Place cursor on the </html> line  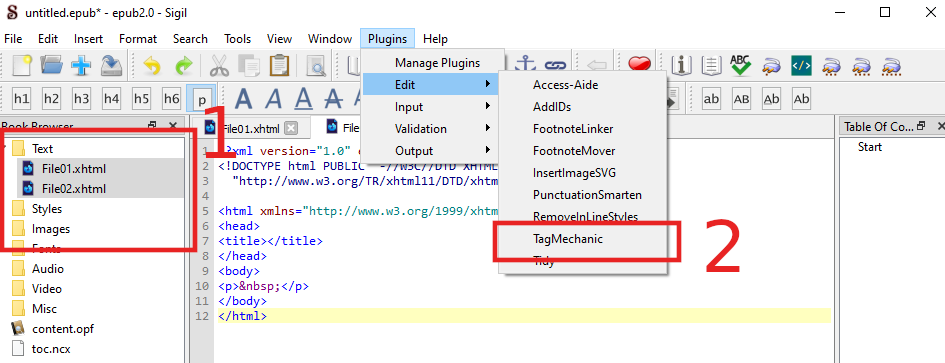coord(524,316)
